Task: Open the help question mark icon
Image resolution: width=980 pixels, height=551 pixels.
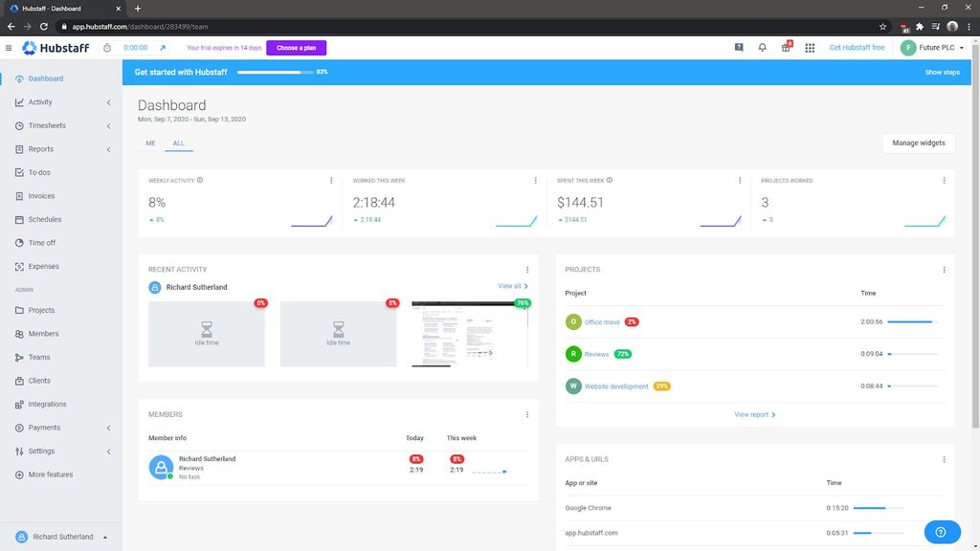Action: pos(738,46)
